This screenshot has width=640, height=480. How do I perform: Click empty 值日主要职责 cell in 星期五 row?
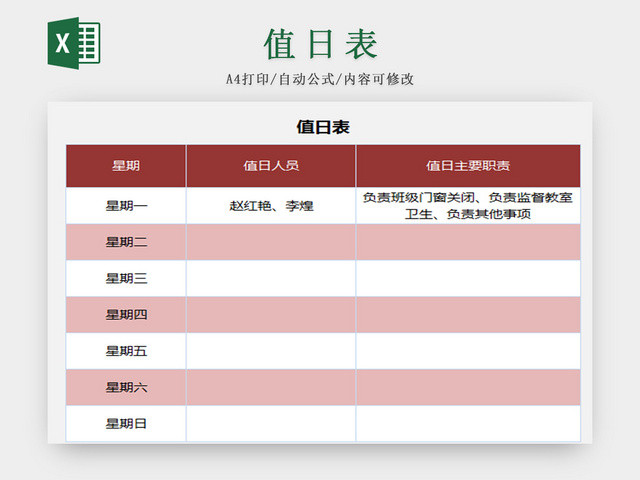[468, 351]
